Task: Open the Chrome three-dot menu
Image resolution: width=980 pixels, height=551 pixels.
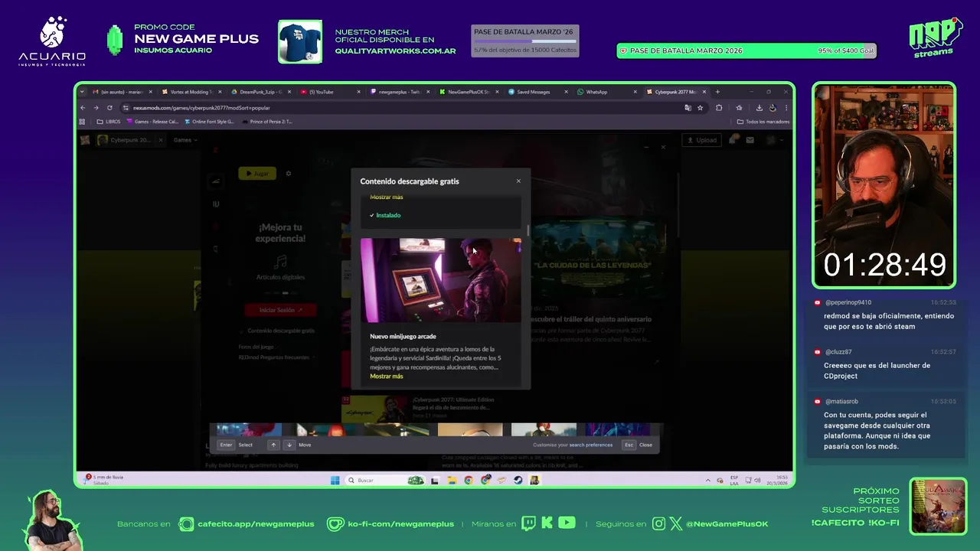Action: pyautogui.click(x=786, y=108)
